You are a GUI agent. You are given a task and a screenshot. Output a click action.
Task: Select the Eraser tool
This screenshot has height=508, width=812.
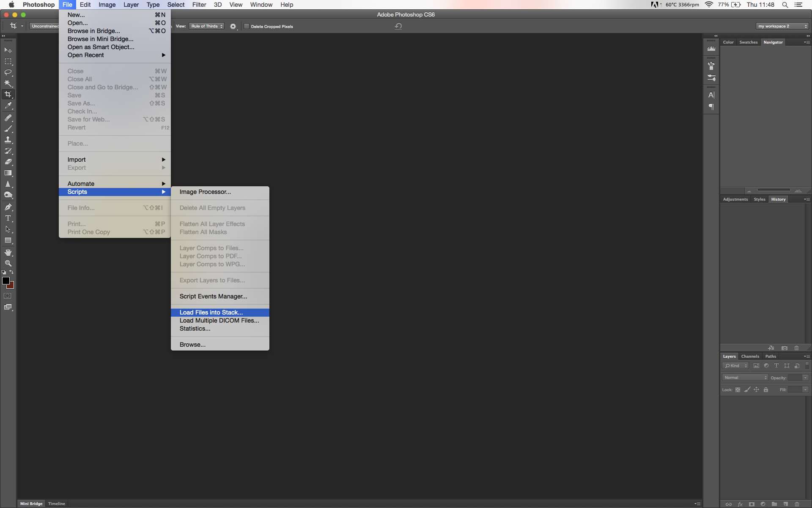coord(8,162)
